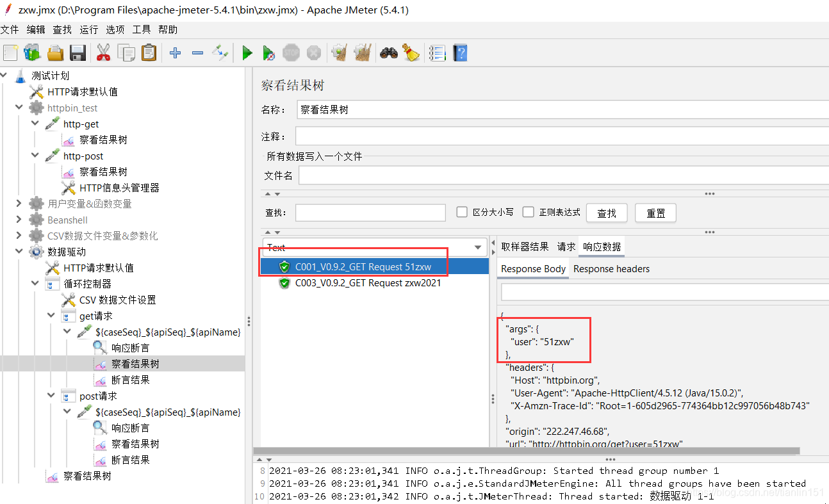829x504 pixels.
Task: Open the function helper list icon
Action: (x=437, y=53)
